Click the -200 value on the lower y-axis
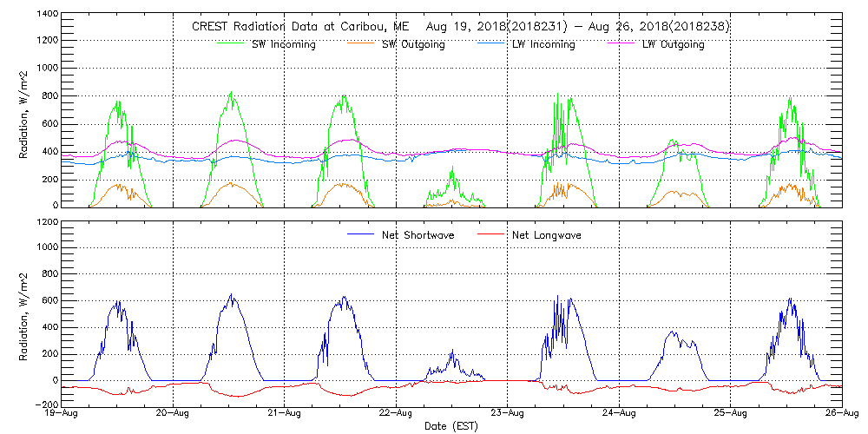This screenshot has height=434, width=868. pos(47,404)
